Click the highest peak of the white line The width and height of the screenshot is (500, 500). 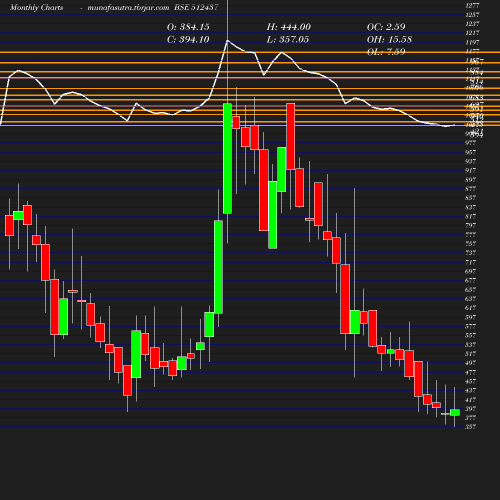pyautogui.click(x=227, y=41)
